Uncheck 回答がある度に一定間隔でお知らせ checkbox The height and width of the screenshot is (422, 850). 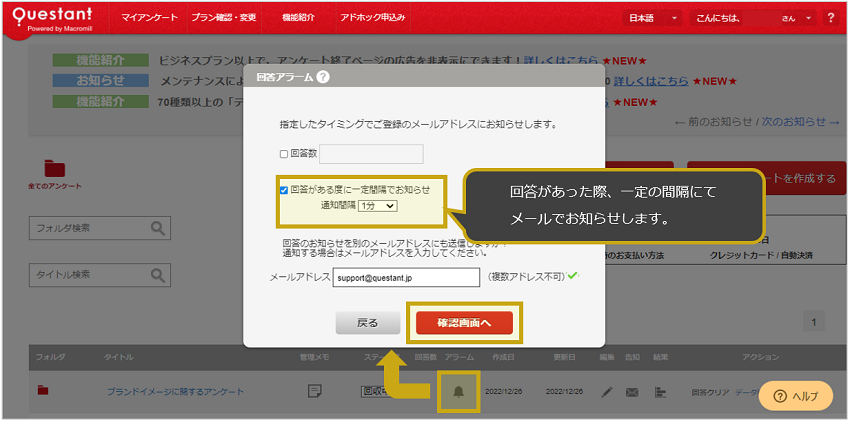284,189
